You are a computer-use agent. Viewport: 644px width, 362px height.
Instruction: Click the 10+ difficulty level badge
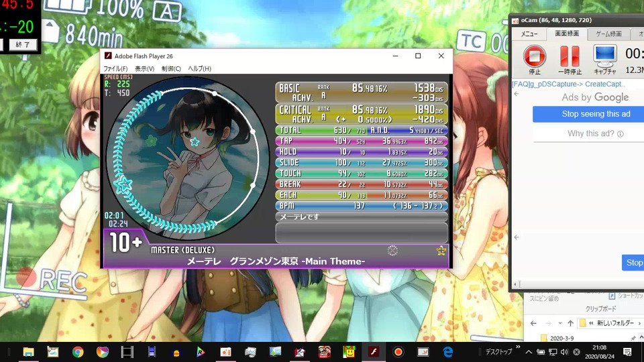[x=125, y=243]
